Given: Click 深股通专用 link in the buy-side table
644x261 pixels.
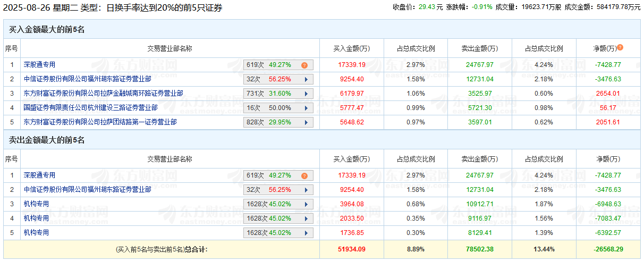Looking at the screenshot, I should click(39, 65).
